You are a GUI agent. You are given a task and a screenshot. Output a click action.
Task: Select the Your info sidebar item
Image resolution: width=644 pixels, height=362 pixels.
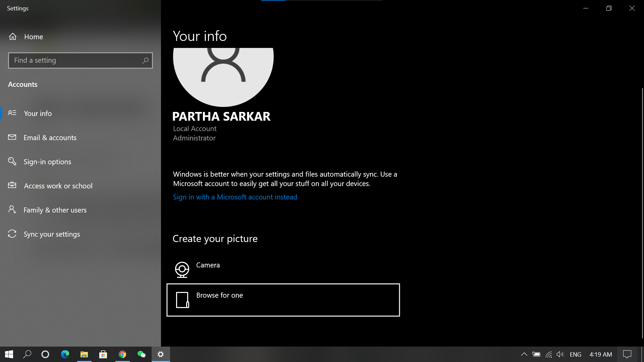coord(38,113)
